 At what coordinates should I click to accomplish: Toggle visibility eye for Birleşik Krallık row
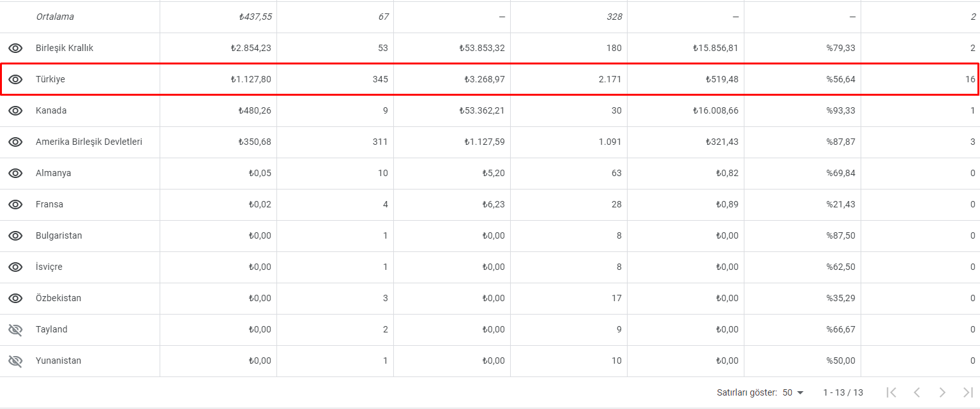coord(15,48)
